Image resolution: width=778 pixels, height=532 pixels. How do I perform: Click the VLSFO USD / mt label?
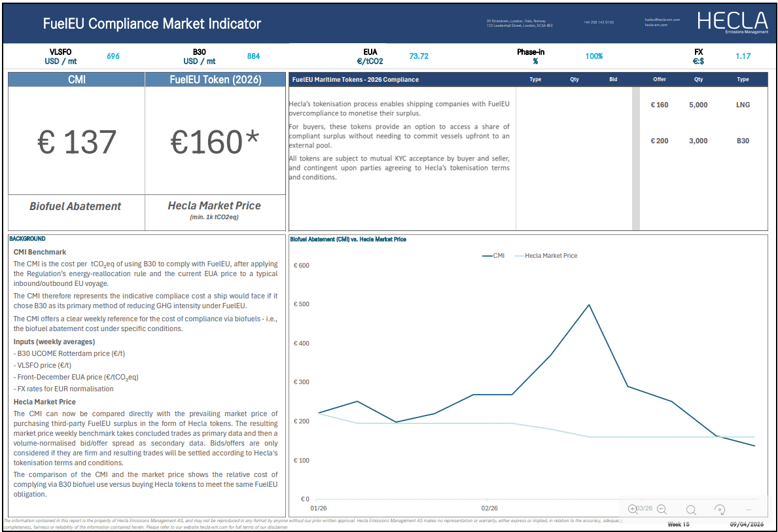click(61, 56)
